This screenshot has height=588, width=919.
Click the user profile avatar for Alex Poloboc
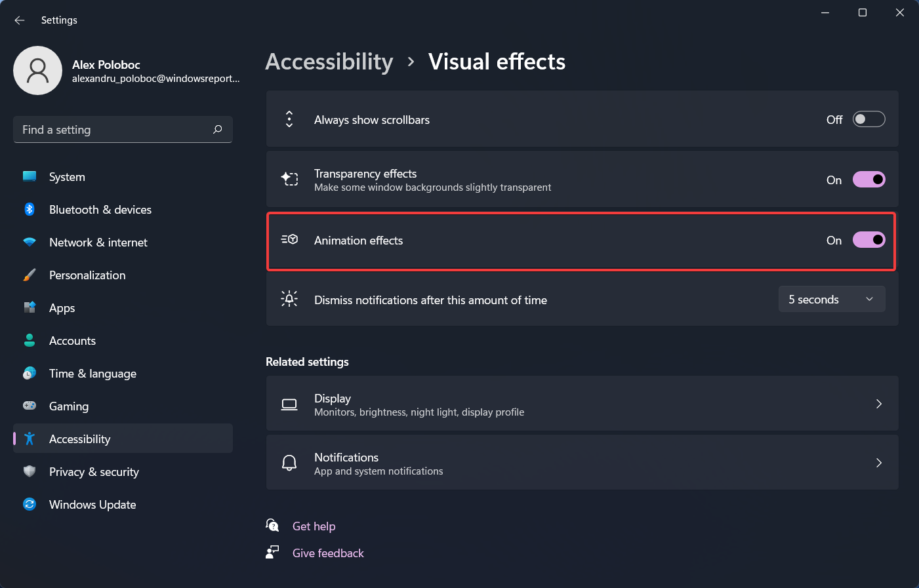pos(37,70)
